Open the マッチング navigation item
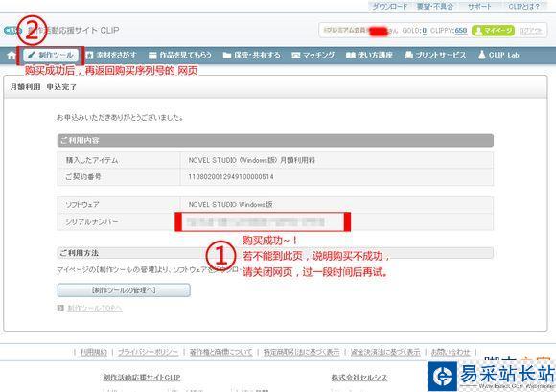The width and height of the screenshot is (556, 392). [313, 55]
